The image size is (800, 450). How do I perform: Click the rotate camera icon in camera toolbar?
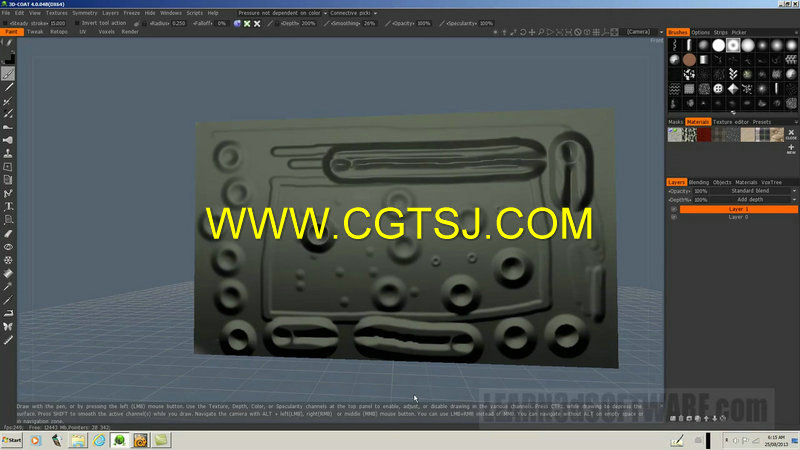(x=523, y=32)
